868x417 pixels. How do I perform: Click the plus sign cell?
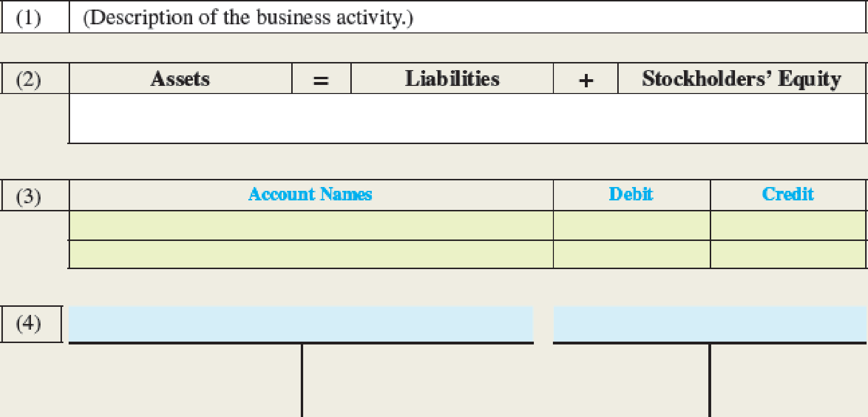[x=586, y=78]
